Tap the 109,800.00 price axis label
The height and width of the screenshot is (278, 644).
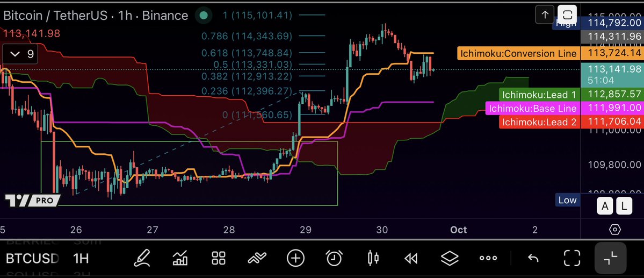615,165
